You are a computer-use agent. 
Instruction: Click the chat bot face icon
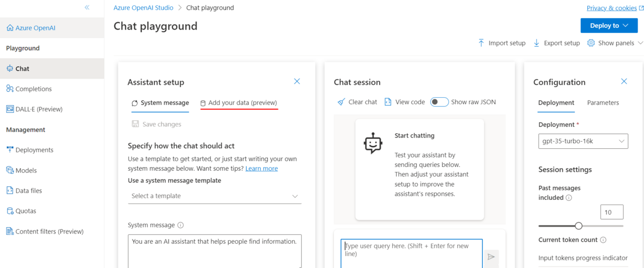pos(373,144)
